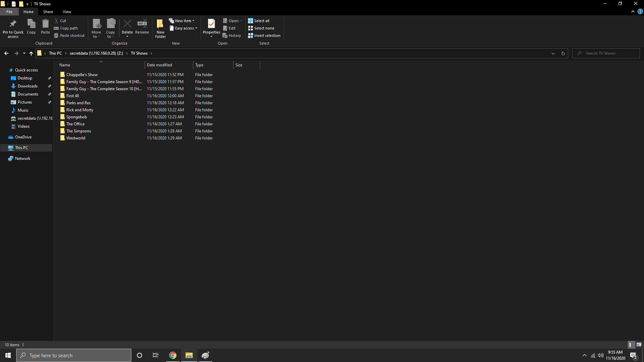Open Downloads in navigation pane
Image resolution: width=644 pixels, height=362 pixels.
coord(28,86)
